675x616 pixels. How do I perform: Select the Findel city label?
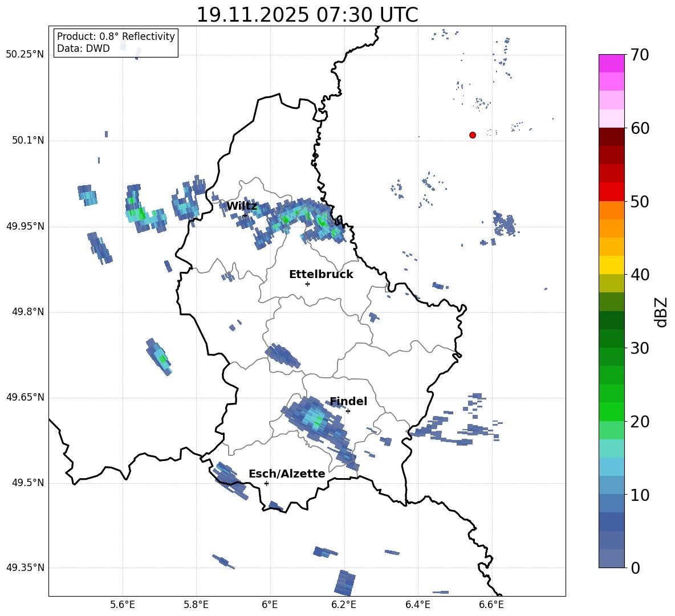point(348,401)
